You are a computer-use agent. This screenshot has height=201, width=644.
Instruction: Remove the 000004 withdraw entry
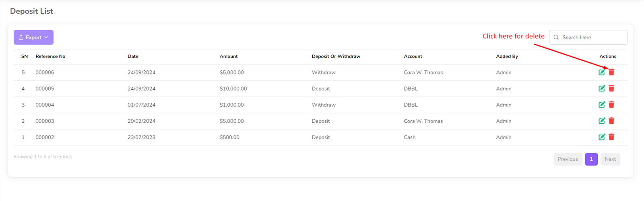(611, 105)
